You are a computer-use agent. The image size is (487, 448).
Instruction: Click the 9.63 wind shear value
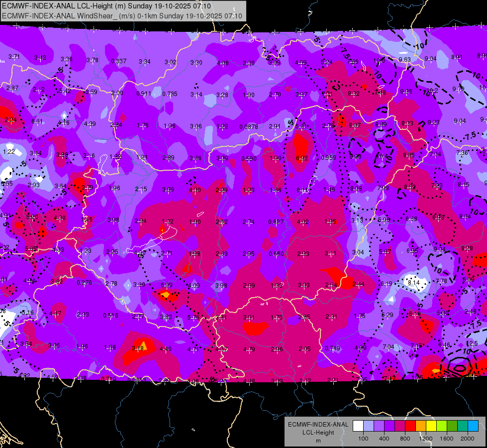pos(405,59)
